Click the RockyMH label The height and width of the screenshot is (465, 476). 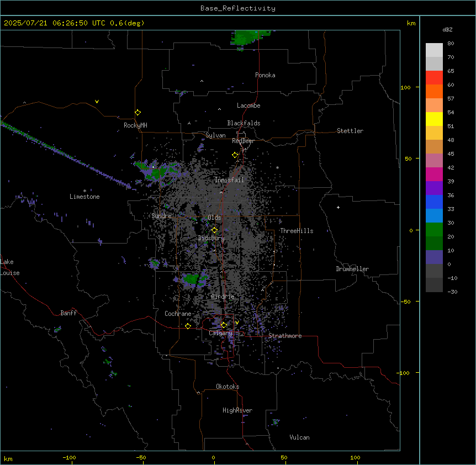[x=135, y=125]
